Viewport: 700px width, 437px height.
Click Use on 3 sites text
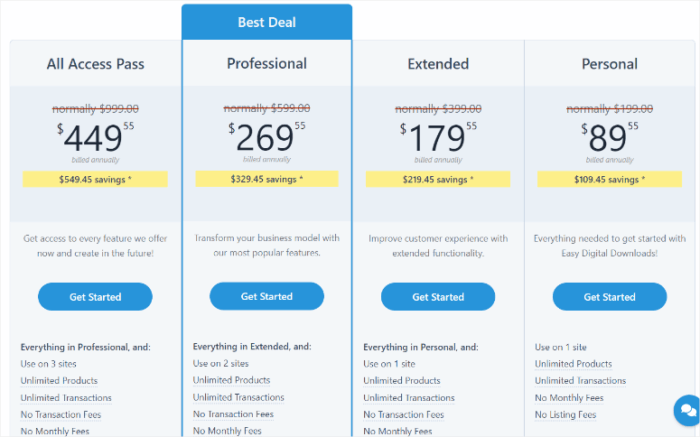48,364
